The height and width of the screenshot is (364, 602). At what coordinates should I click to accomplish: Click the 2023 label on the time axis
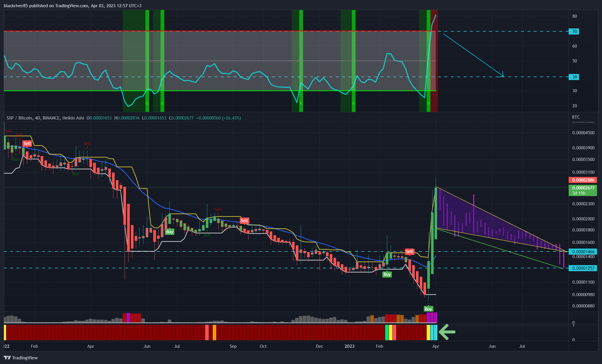349,346
